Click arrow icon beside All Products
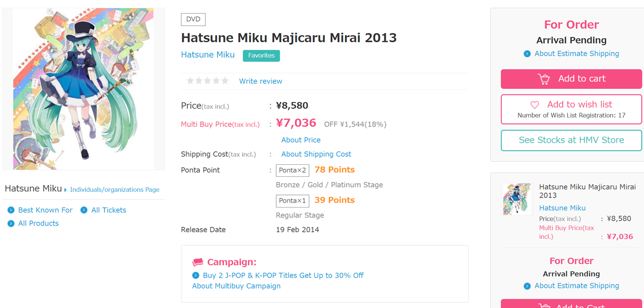This screenshot has width=644, height=308. pos(11,224)
